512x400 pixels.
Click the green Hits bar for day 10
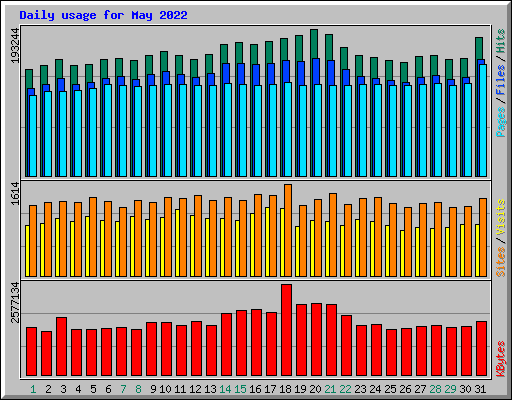[x=164, y=61]
